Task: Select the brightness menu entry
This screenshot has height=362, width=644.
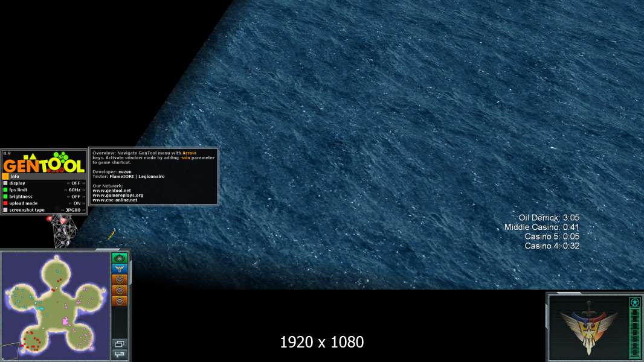Action: tap(43, 196)
